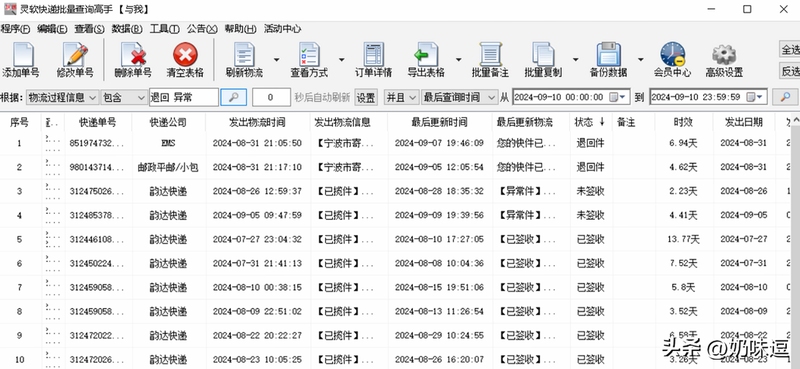
Task: Click the 导出表格 icon
Action: pyautogui.click(x=426, y=55)
